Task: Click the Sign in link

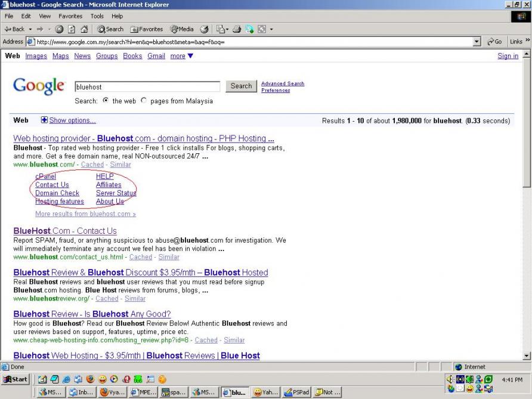Action: 508,56
